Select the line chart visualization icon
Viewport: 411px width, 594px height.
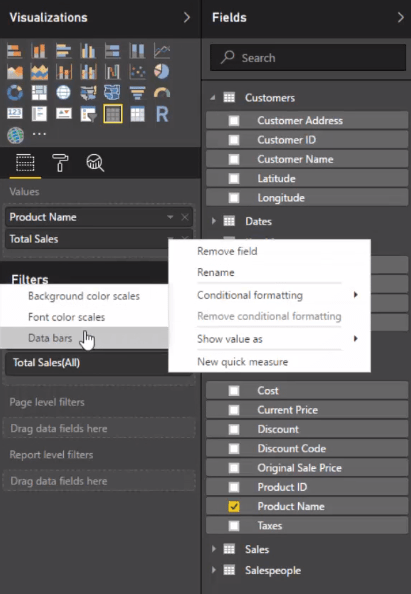[162, 50]
